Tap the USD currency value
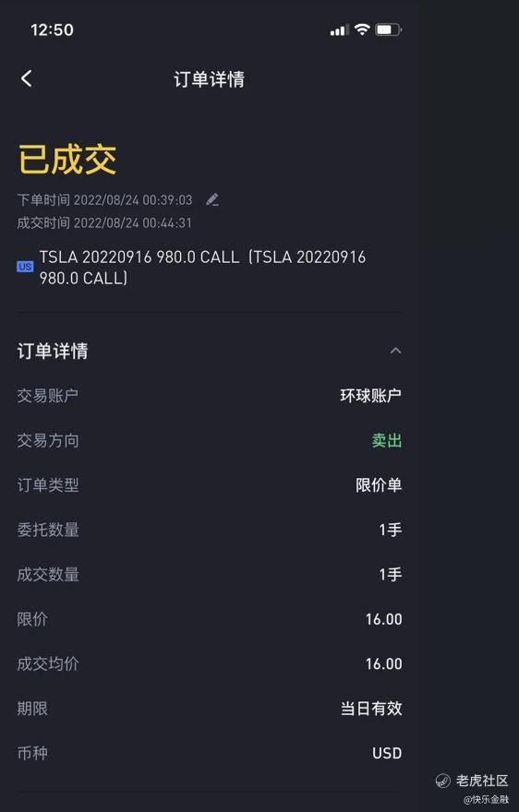Image resolution: width=519 pixels, height=812 pixels. pos(387,753)
